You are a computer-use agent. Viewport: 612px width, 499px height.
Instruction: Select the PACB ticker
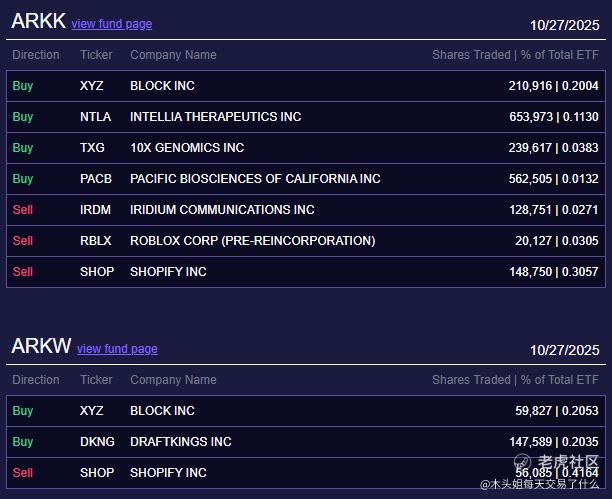click(96, 179)
